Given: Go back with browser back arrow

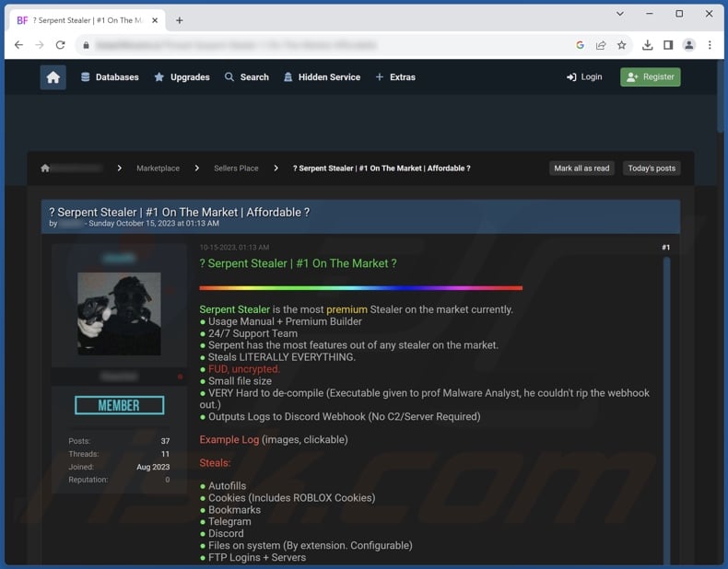Looking at the screenshot, I should (x=18, y=45).
